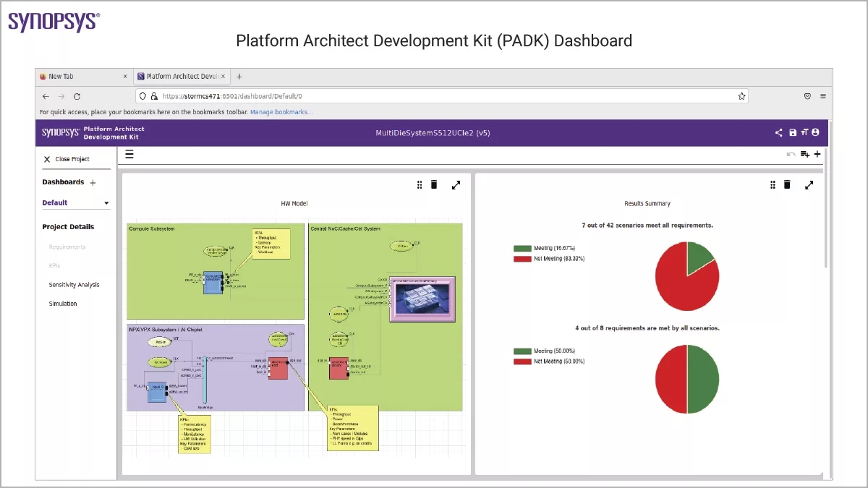This screenshot has width=868, height=488.
Task: Click the Close Project button
Action: pyautogui.click(x=67, y=159)
